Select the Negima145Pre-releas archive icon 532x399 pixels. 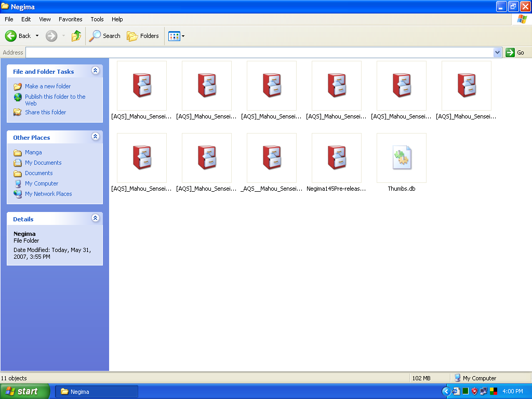click(x=337, y=158)
